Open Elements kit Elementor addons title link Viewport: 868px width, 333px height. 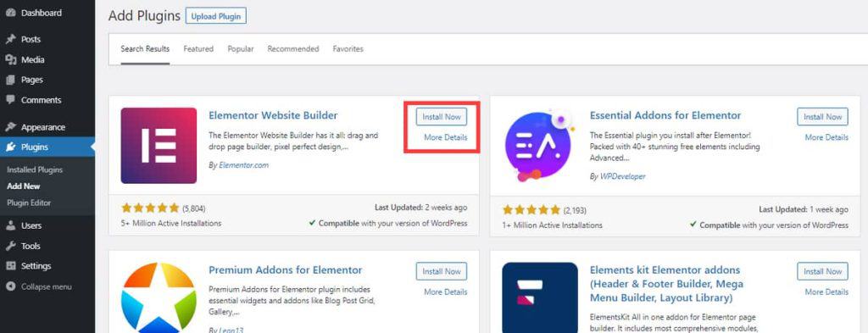tap(666, 285)
